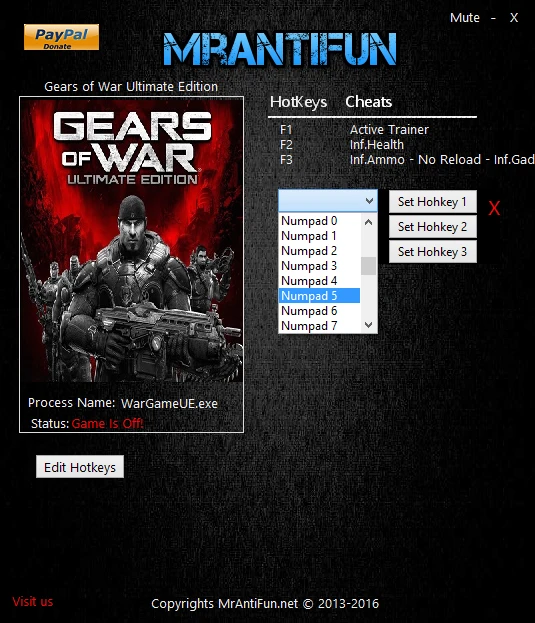The image size is (535, 623).
Task: Click the Game Is Off! status text
Action: pyautogui.click(x=107, y=424)
